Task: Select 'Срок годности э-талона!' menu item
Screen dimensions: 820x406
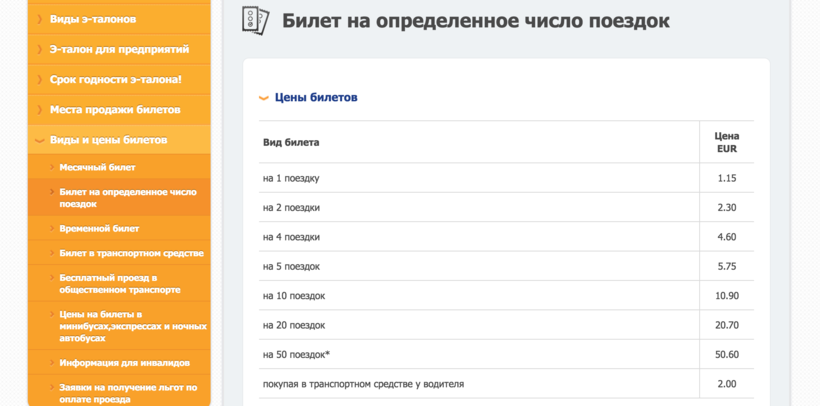Action: pos(115,79)
